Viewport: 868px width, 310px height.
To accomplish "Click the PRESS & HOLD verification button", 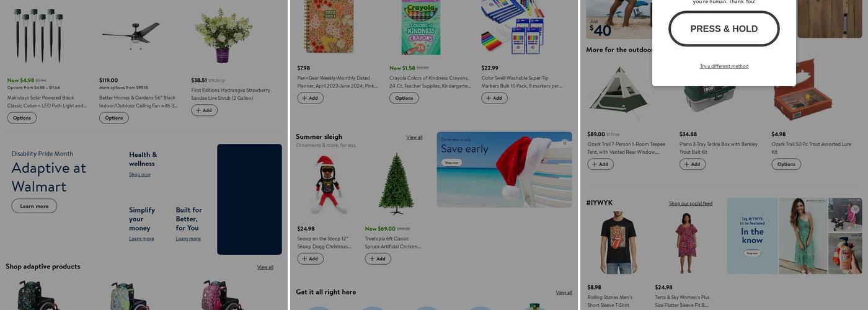I will click(724, 29).
